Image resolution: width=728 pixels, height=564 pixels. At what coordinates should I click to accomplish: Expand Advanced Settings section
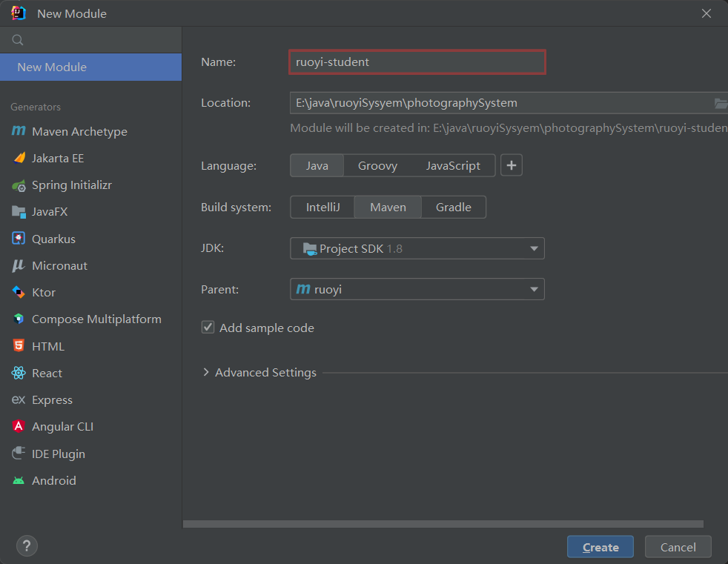pyautogui.click(x=206, y=372)
